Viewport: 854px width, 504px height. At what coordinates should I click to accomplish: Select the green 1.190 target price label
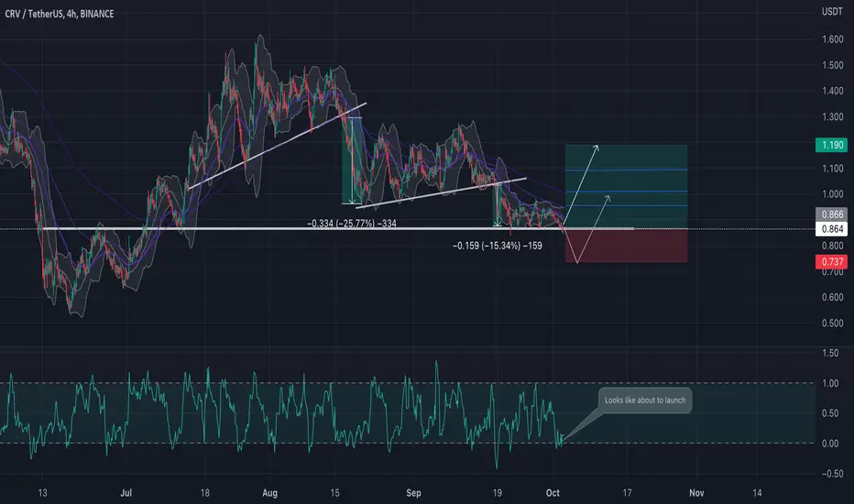pyautogui.click(x=831, y=145)
